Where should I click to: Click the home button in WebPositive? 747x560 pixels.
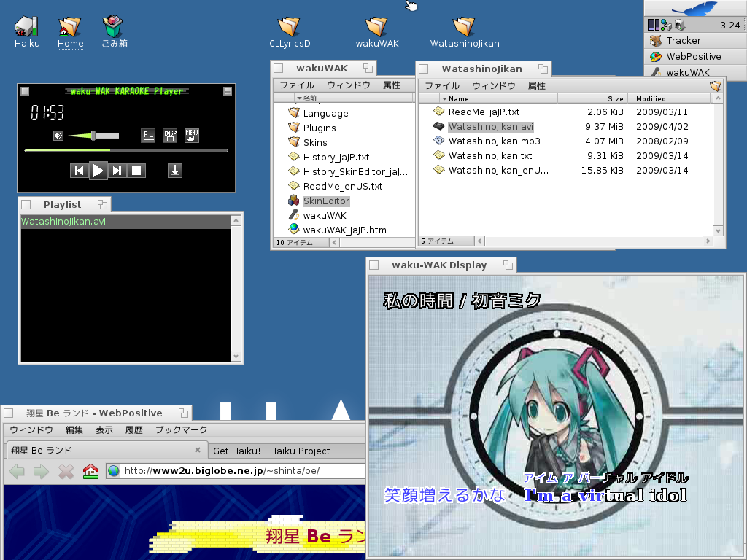pos(90,472)
